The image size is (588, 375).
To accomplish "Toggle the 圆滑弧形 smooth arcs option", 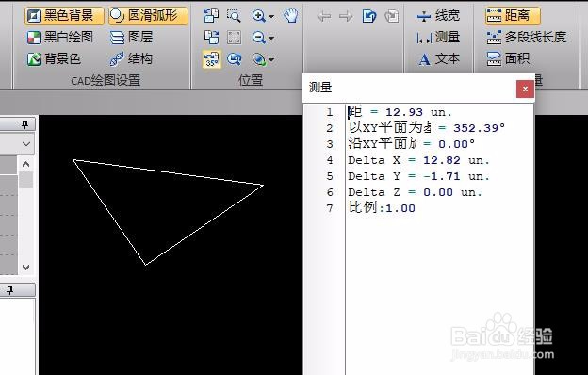I will 149,16.
